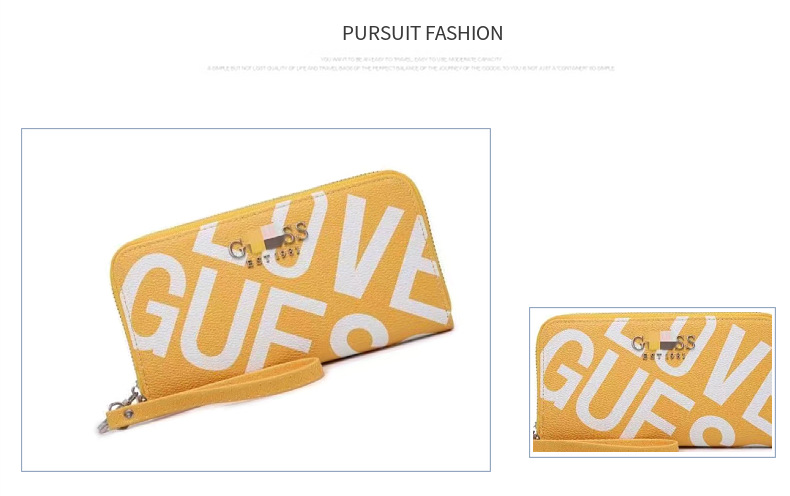The width and height of the screenshot is (790, 496).
Task: Click the big white letter G on large wallet
Action: coord(151,303)
